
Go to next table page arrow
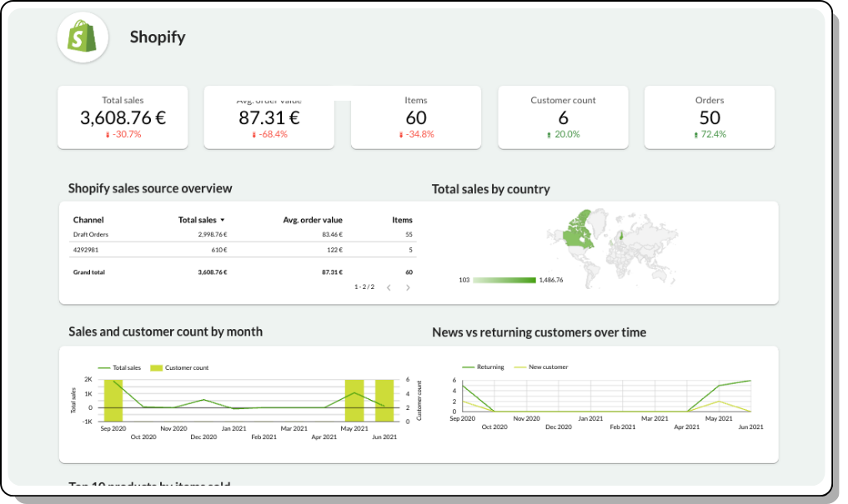pos(408,287)
